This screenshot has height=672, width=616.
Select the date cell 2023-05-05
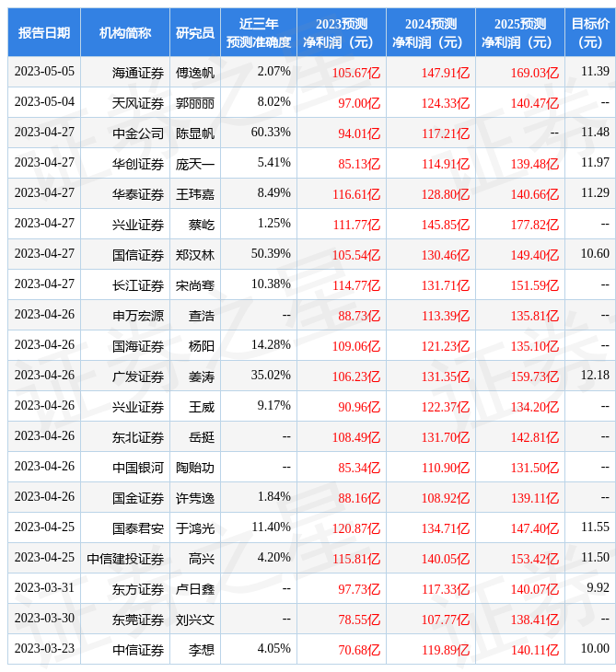(44, 71)
